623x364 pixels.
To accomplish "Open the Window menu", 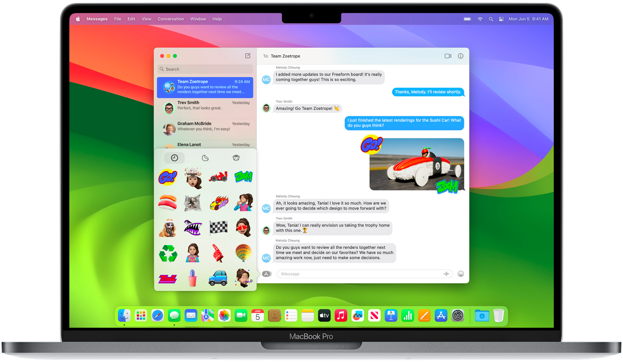I will [198, 19].
